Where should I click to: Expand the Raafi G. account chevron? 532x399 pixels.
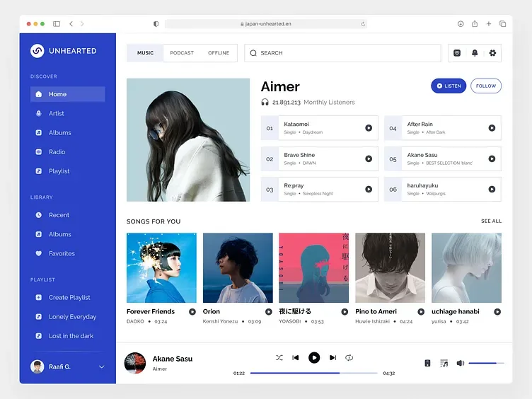click(x=101, y=366)
